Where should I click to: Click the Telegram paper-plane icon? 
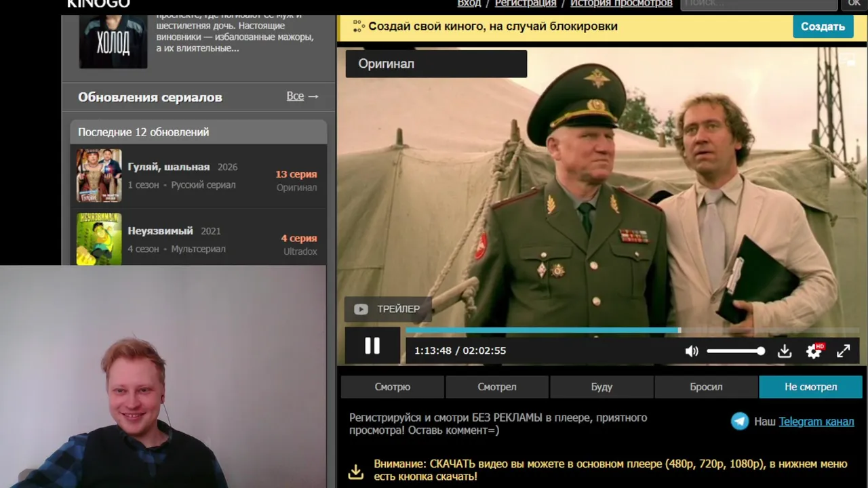coord(740,422)
